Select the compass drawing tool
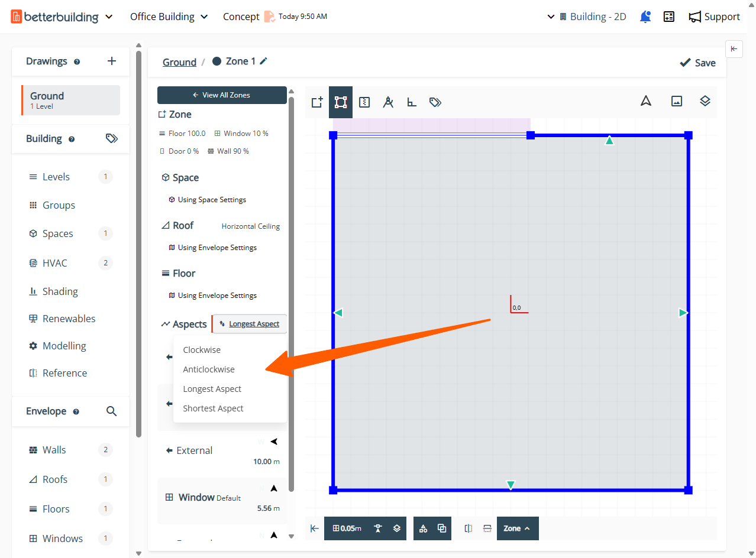756x558 pixels. (x=388, y=102)
